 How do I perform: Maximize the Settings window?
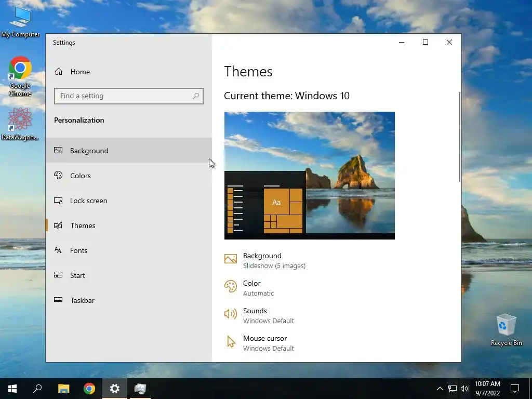[425, 42]
